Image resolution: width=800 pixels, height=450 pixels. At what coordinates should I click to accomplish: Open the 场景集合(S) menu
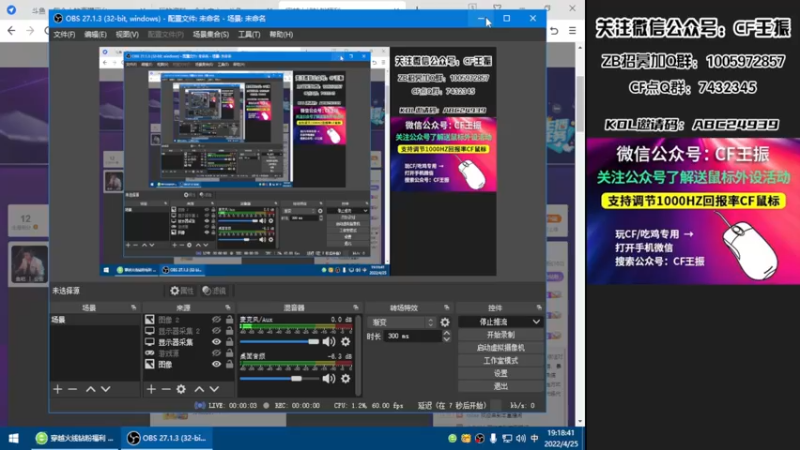(x=211, y=34)
